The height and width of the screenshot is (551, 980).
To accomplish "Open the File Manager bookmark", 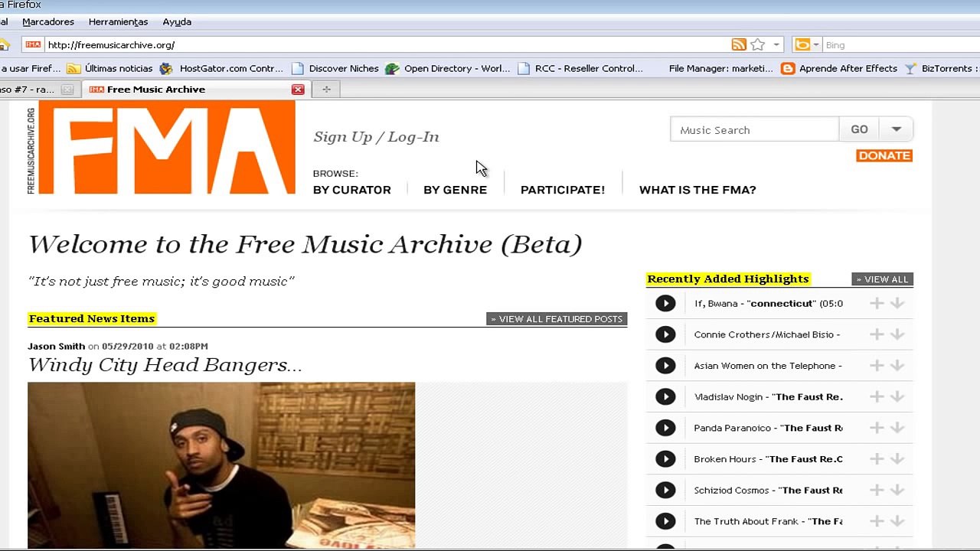I will (x=720, y=68).
